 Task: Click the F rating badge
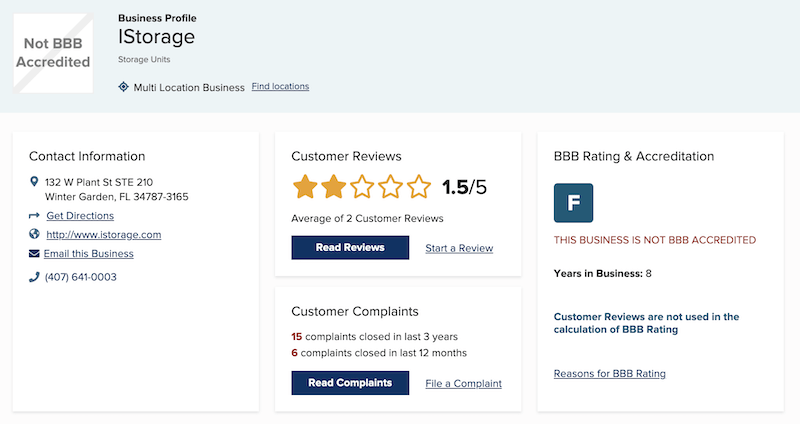pos(573,203)
